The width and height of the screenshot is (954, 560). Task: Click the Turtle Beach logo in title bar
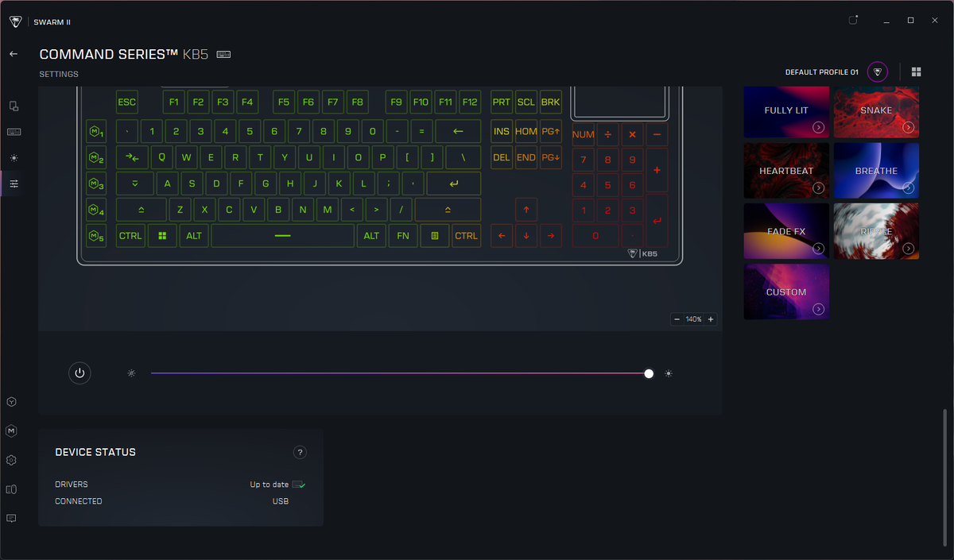pos(15,21)
